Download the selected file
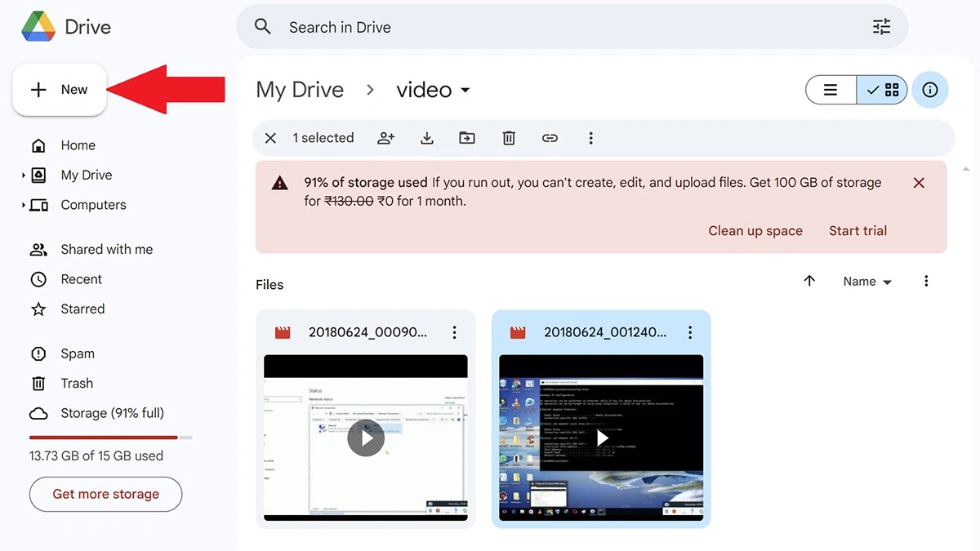Image resolution: width=980 pixels, height=551 pixels. tap(426, 137)
